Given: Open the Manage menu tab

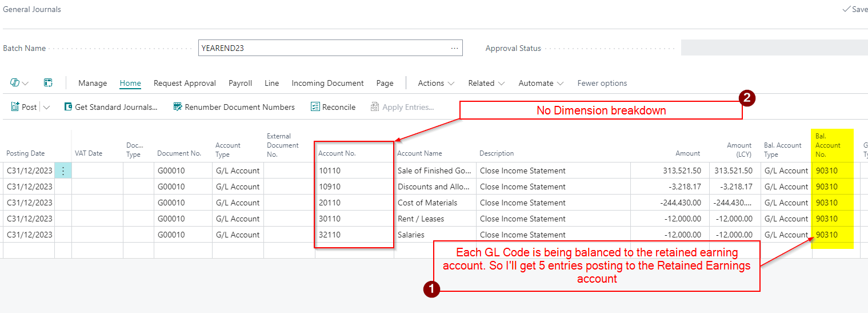Looking at the screenshot, I should point(93,83).
